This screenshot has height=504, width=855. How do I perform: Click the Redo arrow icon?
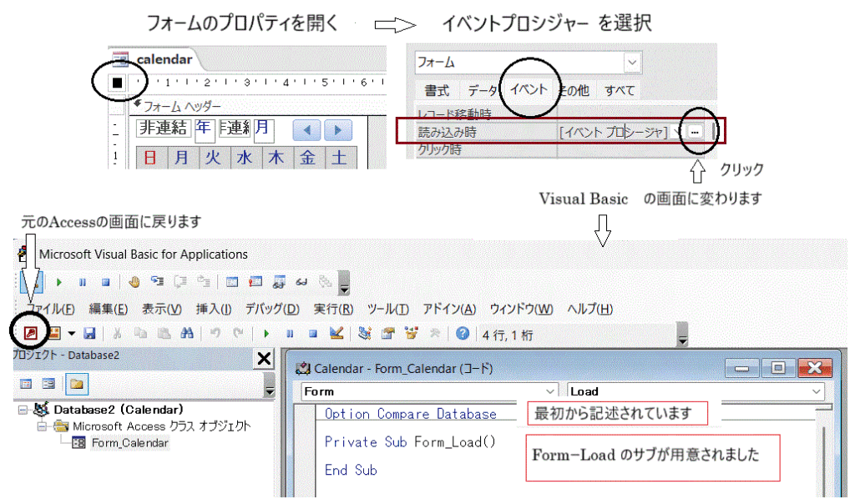(x=238, y=333)
